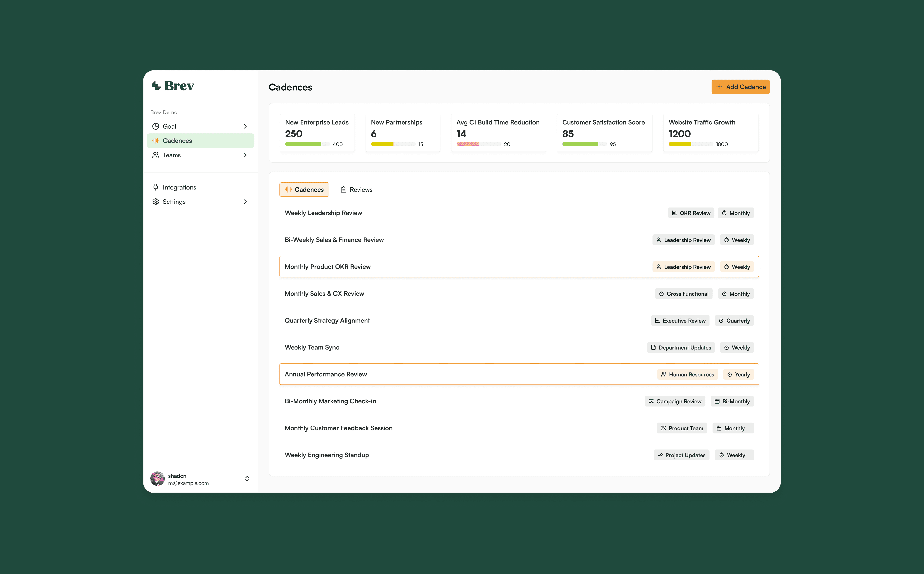Click the Integrations plug icon
This screenshot has height=574, width=924.
click(156, 187)
